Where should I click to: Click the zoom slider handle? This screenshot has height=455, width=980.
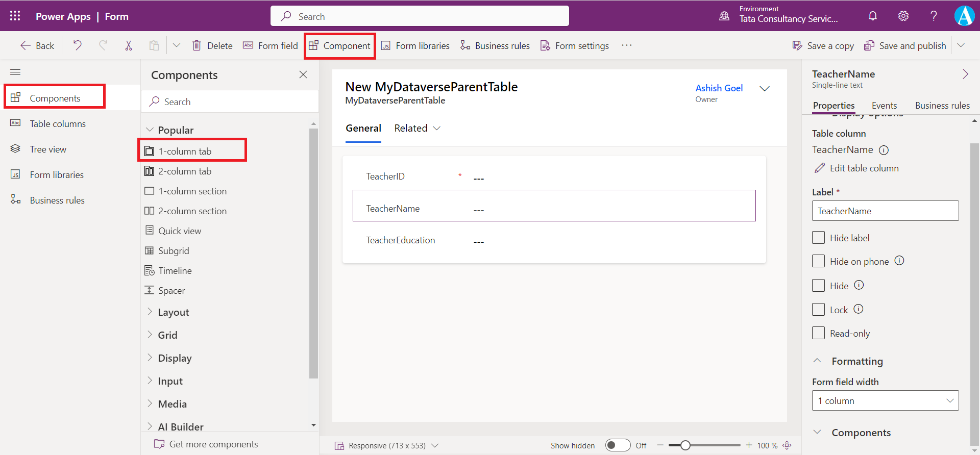click(685, 445)
